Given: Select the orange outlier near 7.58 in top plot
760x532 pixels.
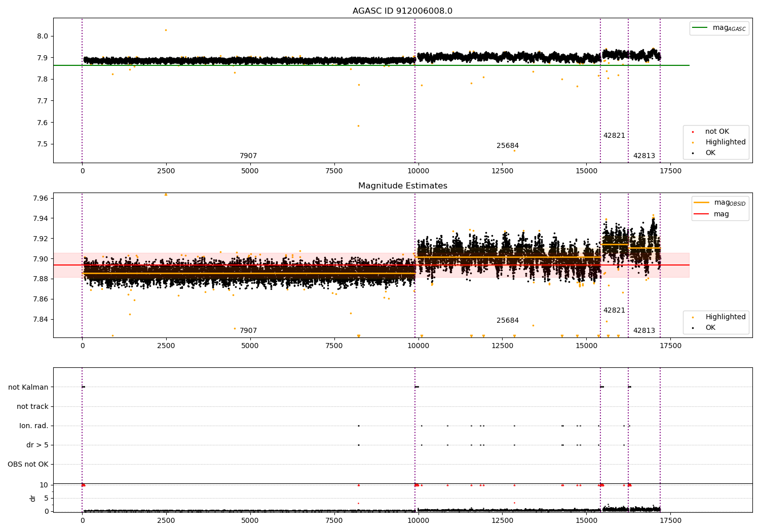Looking at the screenshot, I should [x=358, y=126].
